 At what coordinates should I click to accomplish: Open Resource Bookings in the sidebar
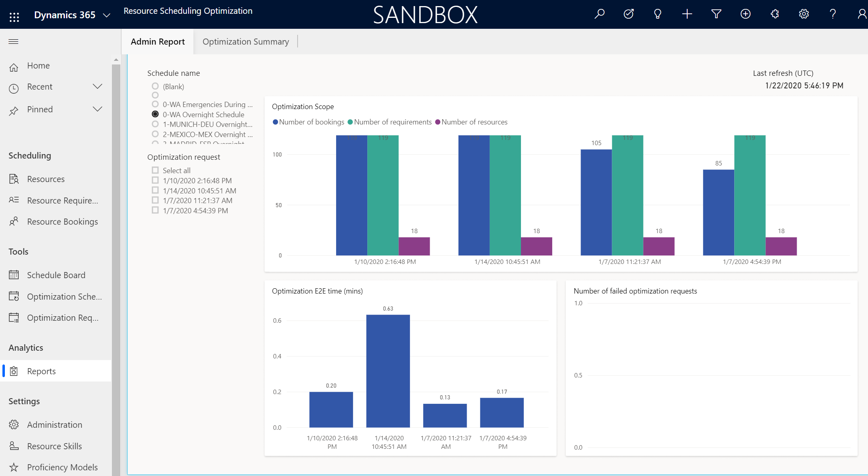62,221
